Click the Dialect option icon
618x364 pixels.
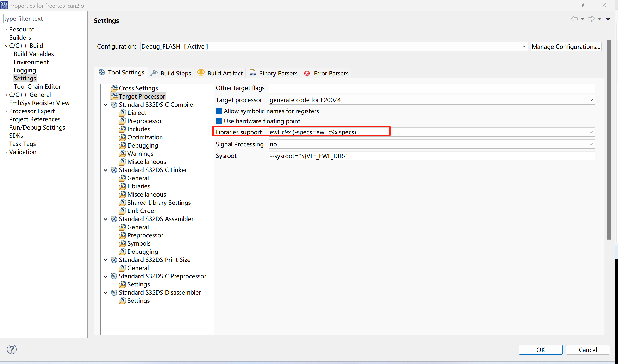[x=123, y=113]
